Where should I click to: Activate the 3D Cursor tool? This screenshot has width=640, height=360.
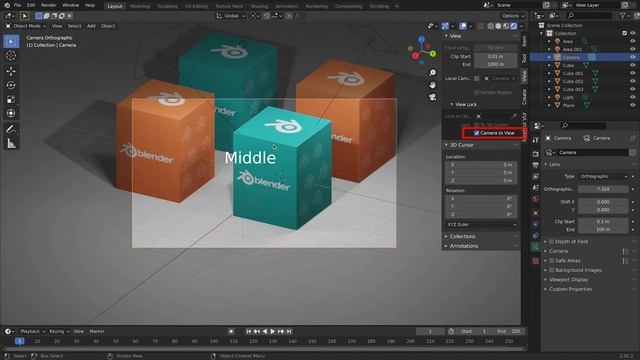pyautogui.click(x=11, y=56)
